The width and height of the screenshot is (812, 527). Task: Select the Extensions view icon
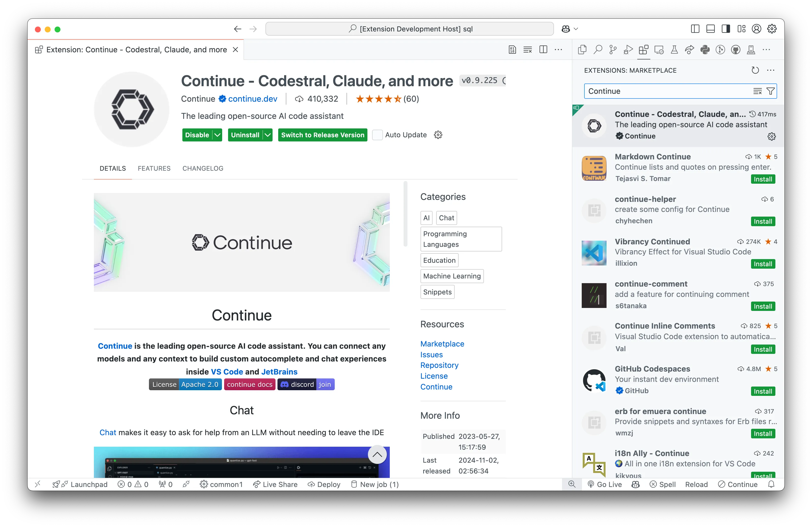click(x=643, y=50)
